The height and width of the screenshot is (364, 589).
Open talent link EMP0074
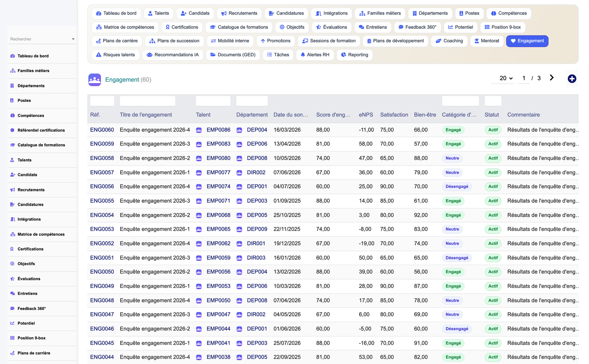pyautogui.click(x=218, y=186)
